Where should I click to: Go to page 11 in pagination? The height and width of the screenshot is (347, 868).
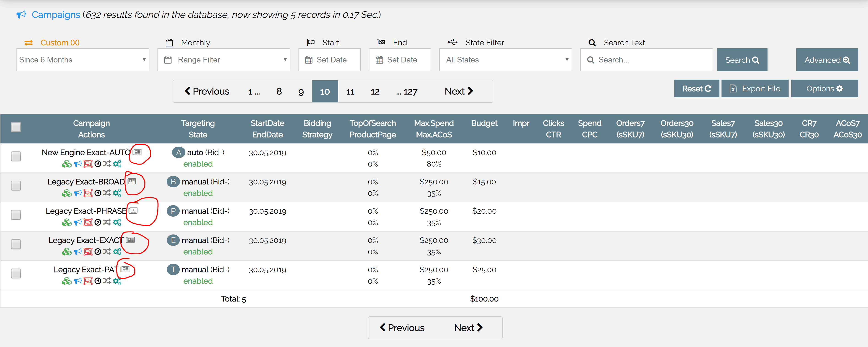point(350,91)
